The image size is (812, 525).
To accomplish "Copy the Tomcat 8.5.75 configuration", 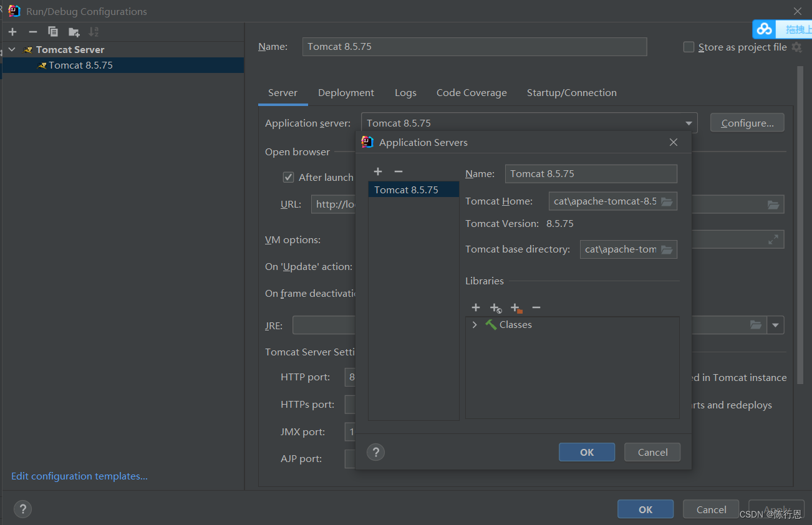I will (x=53, y=31).
